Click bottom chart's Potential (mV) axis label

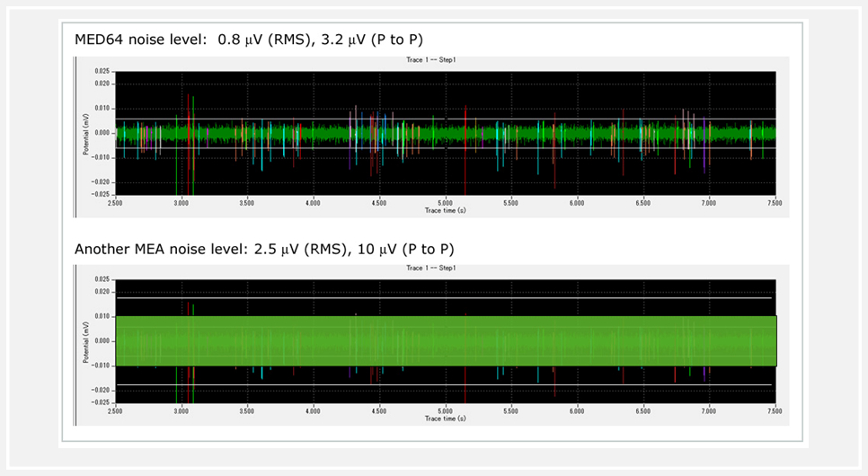coord(85,341)
